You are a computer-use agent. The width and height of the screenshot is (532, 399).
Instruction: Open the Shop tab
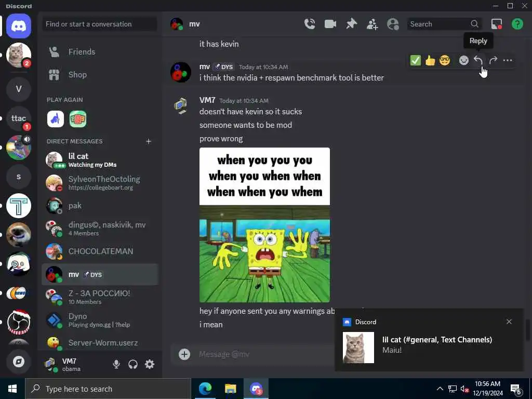click(x=100, y=75)
